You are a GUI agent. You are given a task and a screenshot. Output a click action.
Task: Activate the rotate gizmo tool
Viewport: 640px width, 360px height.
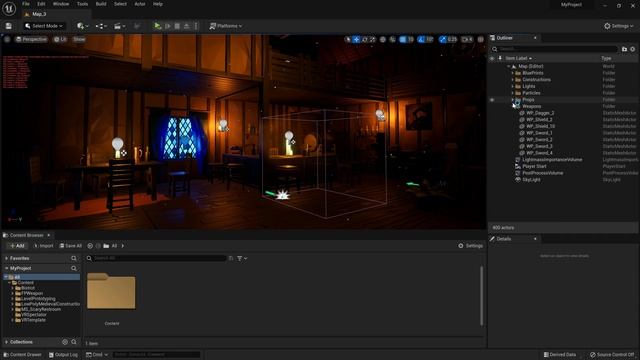click(364, 40)
